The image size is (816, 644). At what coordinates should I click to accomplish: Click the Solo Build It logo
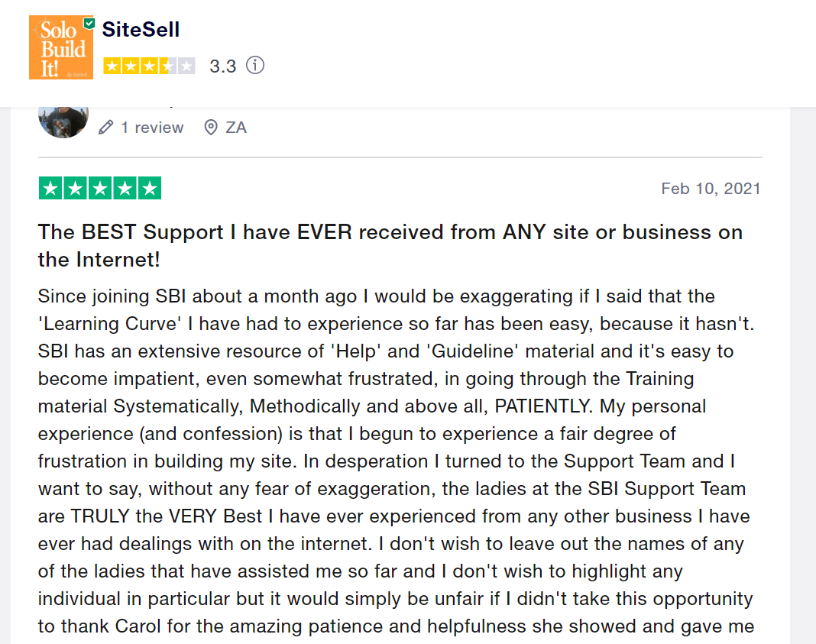61,47
